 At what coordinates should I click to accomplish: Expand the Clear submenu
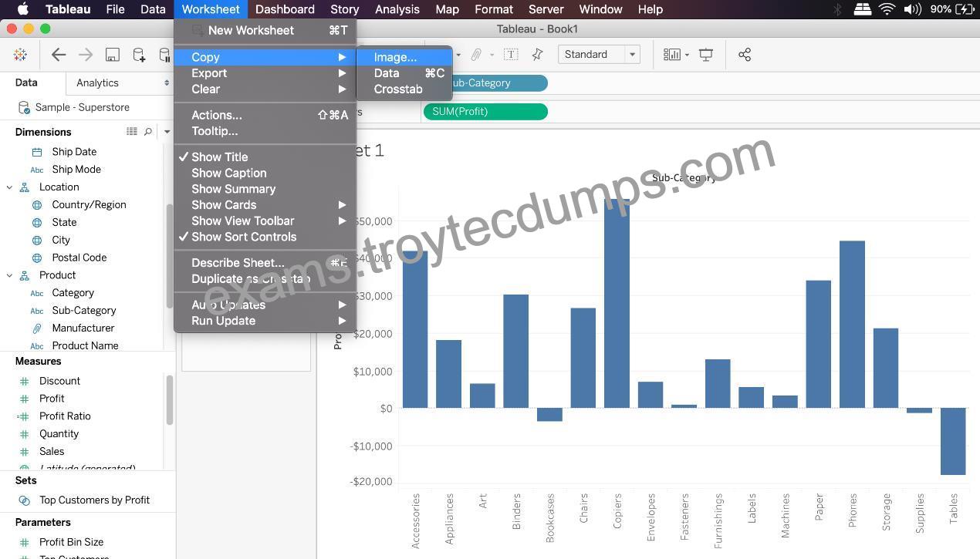coord(265,89)
